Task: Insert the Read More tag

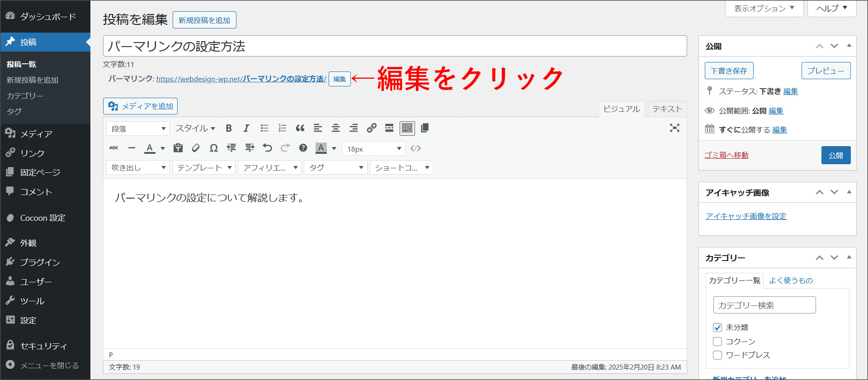Action: tap(389, 128)
